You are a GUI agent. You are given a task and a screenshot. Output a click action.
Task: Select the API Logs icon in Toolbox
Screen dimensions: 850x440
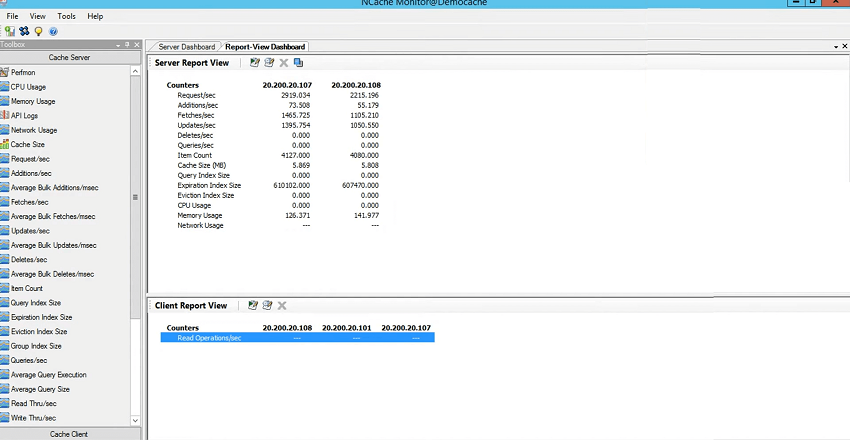point(4,115)
